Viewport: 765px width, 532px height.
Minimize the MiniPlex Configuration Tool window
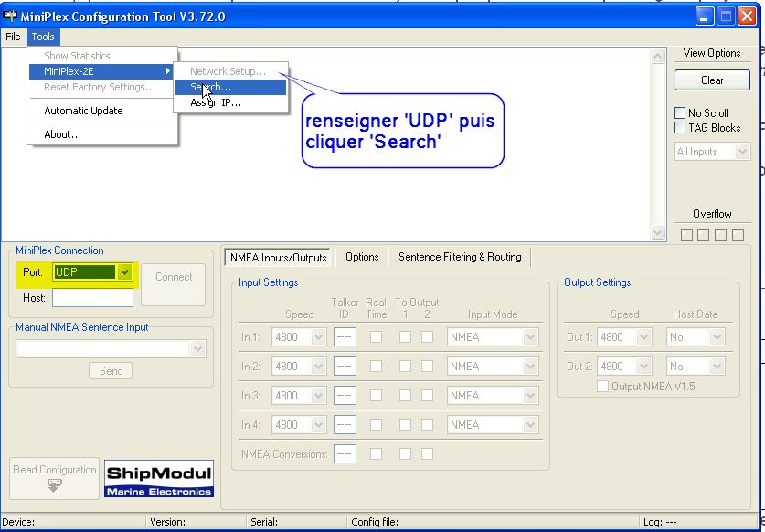[705, 16]
